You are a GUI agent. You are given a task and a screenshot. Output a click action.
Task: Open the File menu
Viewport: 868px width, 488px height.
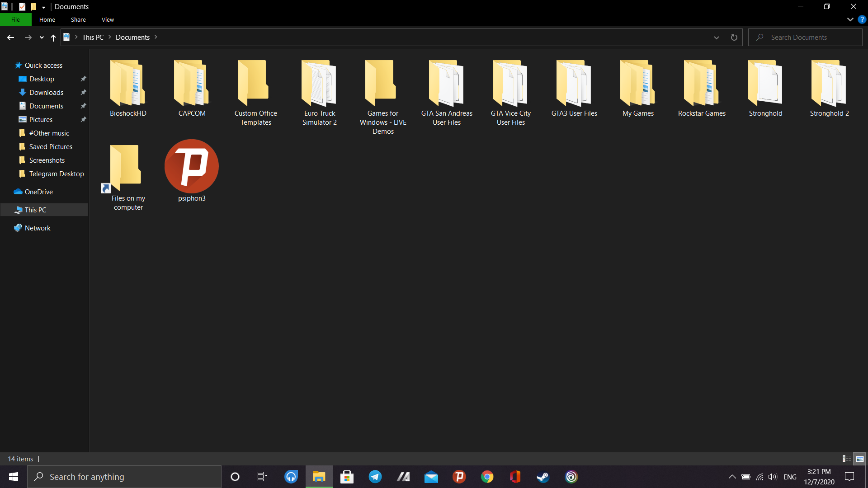pos(15,19)
